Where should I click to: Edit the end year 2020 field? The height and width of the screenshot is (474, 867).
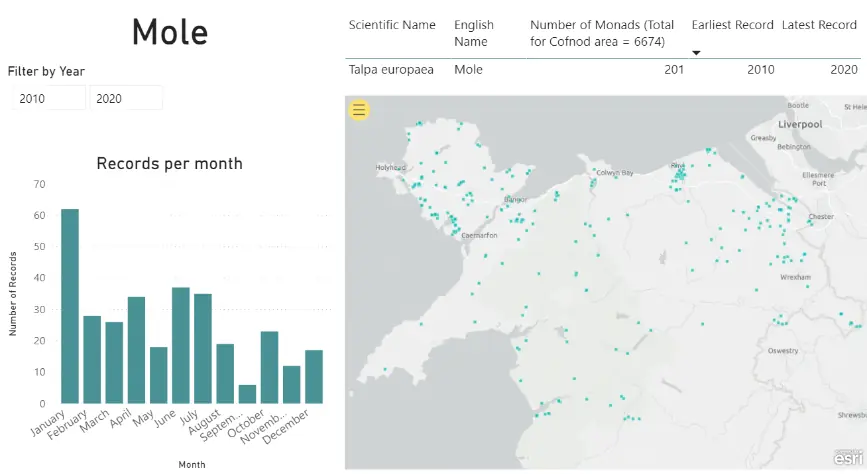pos(125,98)
